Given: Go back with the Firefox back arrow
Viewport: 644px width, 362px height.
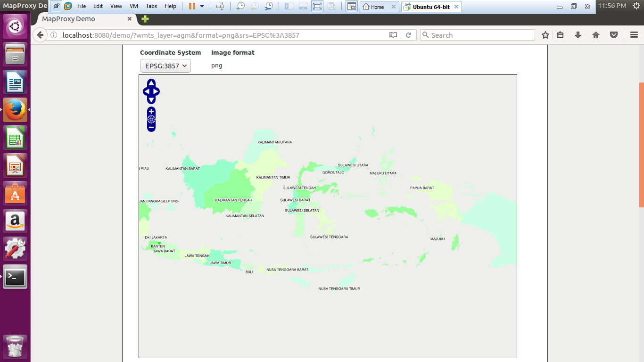Looking at the screenshot, I should pyautogui.click(x=40, y=35).
